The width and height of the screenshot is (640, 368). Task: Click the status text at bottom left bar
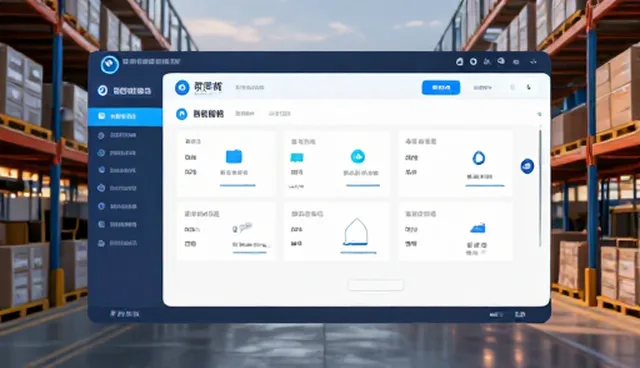[125, 314]
